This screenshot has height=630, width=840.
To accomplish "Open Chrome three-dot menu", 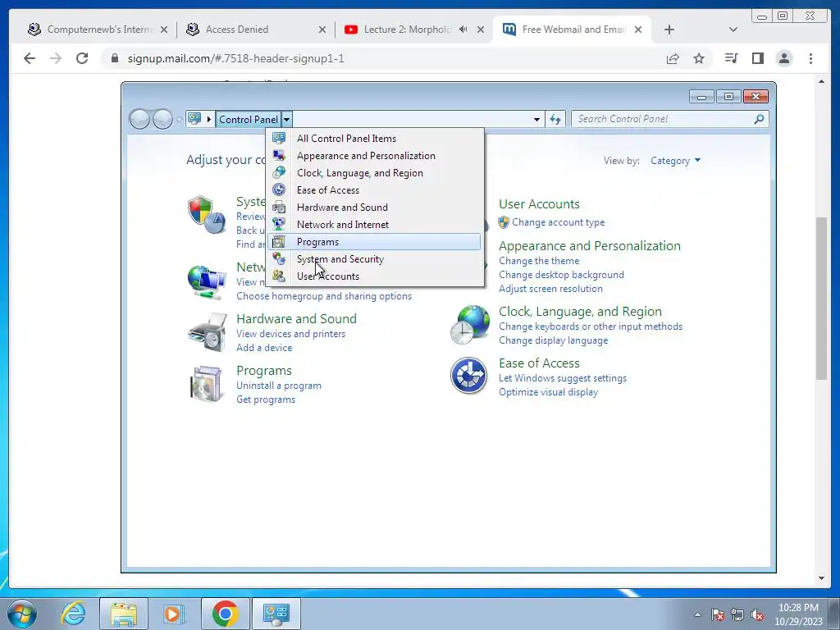I will [810, 58].
